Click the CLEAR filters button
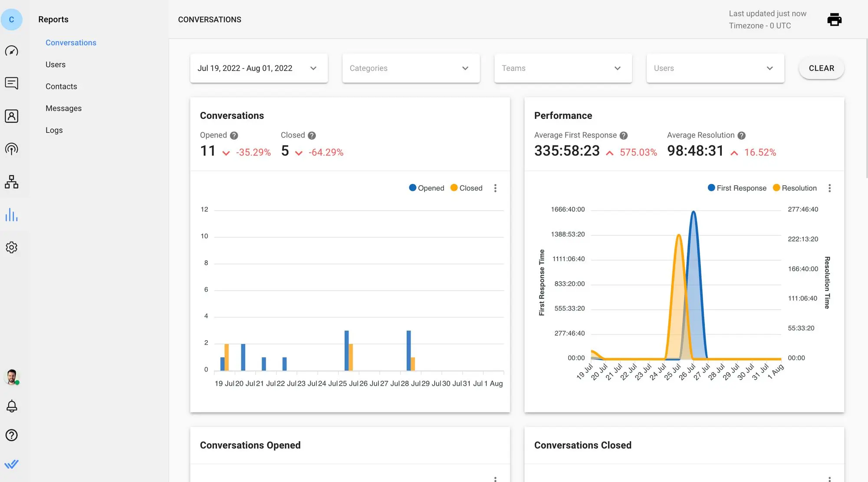The height and width of the screenshot is (482, 868). pyautogui.click(x=821, y=68)
